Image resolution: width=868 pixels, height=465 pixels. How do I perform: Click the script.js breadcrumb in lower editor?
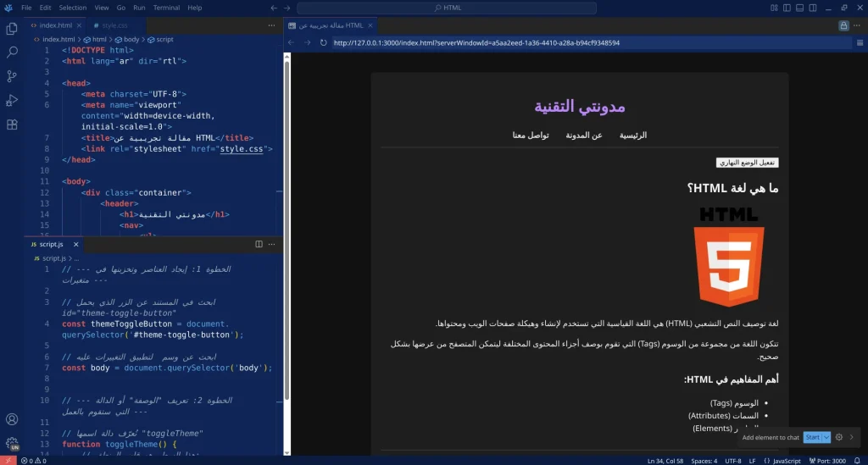click(50, 258)
